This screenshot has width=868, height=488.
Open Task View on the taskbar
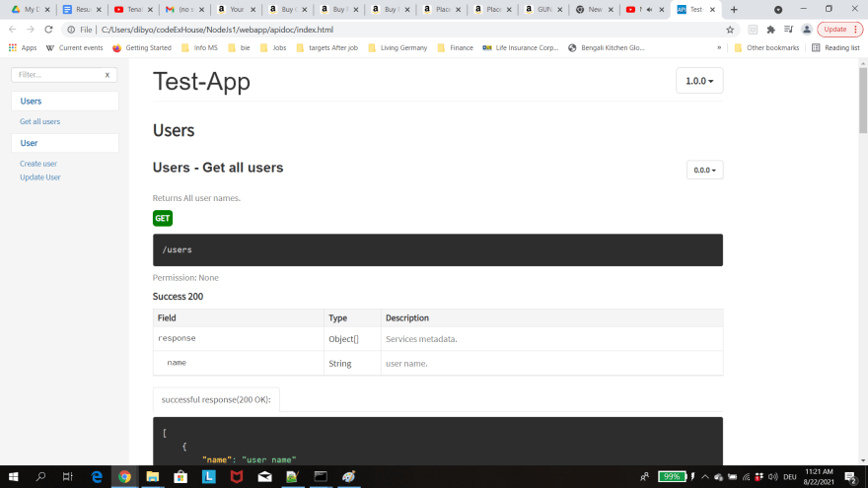[67, 476]
